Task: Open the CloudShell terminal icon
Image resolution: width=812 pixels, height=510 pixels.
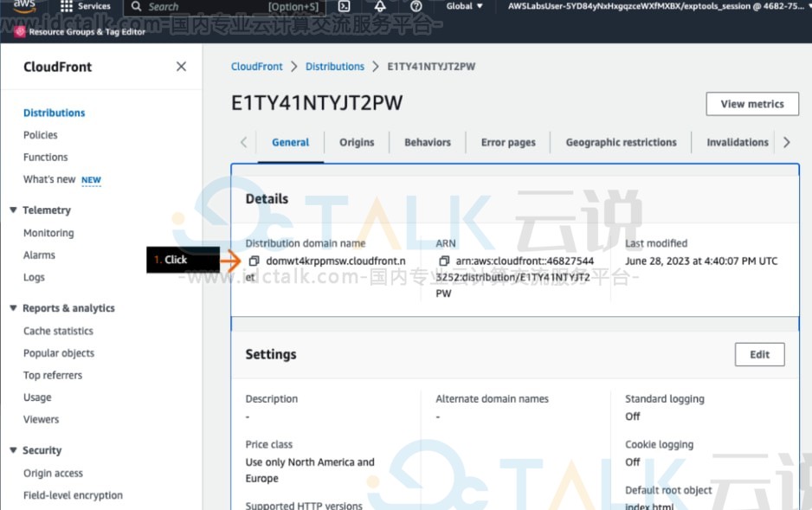Action: (x=344, y=6)
